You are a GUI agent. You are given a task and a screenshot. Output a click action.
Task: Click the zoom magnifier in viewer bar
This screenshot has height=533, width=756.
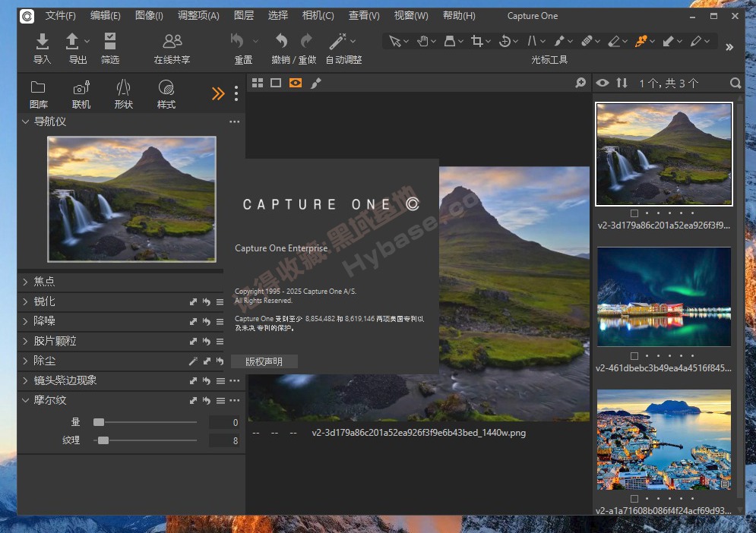(x=580, y=83)
